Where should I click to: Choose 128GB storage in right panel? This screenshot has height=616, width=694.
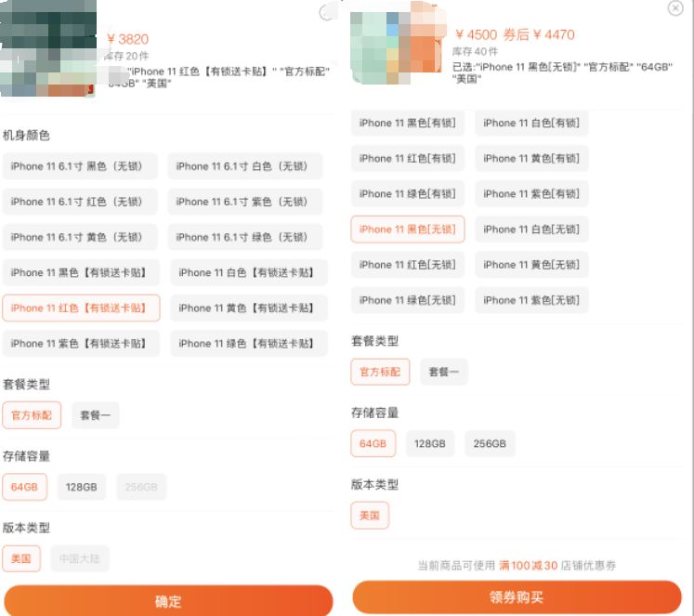[x=430, y=443]
